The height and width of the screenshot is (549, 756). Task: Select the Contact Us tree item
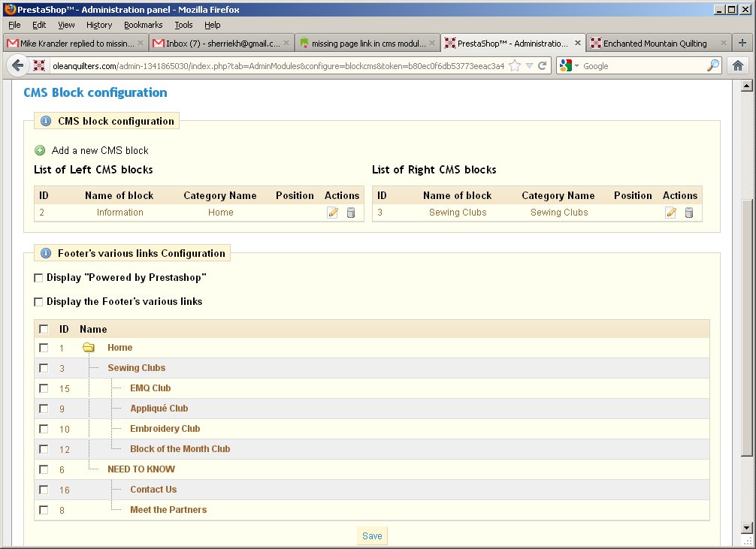[153, 489]
